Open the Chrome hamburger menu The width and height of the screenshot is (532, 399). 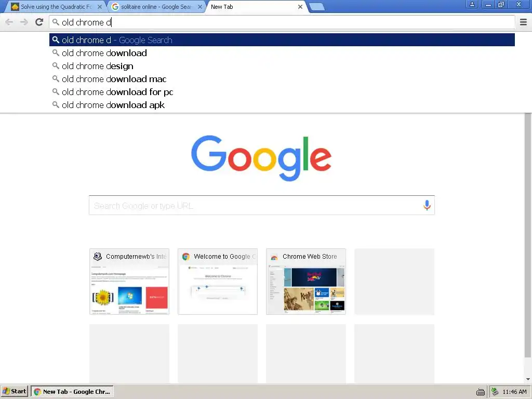(523, 22)
